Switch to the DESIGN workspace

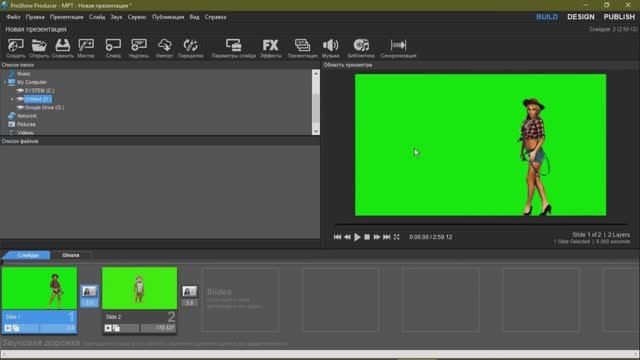click(580, 17)
